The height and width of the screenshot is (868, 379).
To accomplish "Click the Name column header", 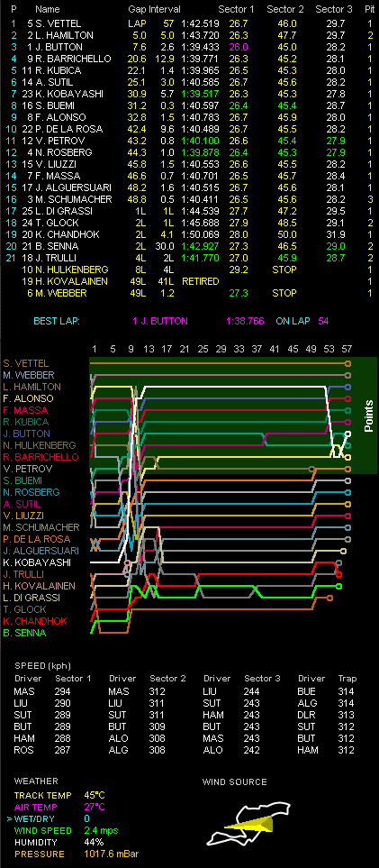I will point(47,9).
